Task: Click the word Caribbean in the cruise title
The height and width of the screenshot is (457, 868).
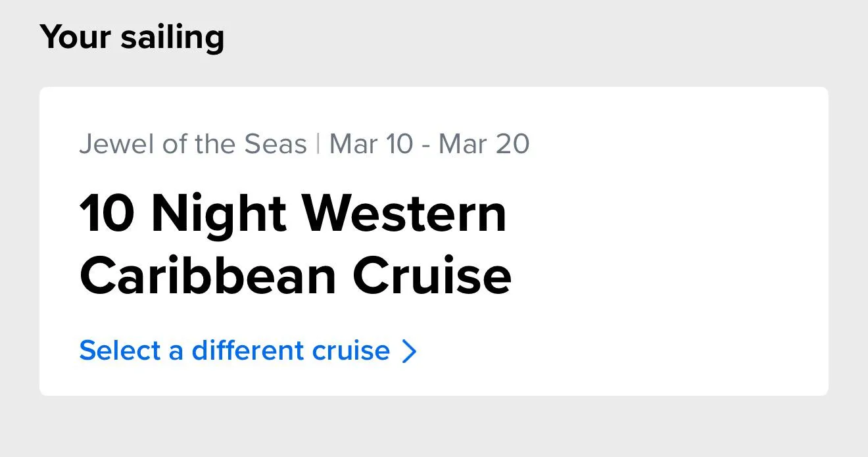Action: 208,276
